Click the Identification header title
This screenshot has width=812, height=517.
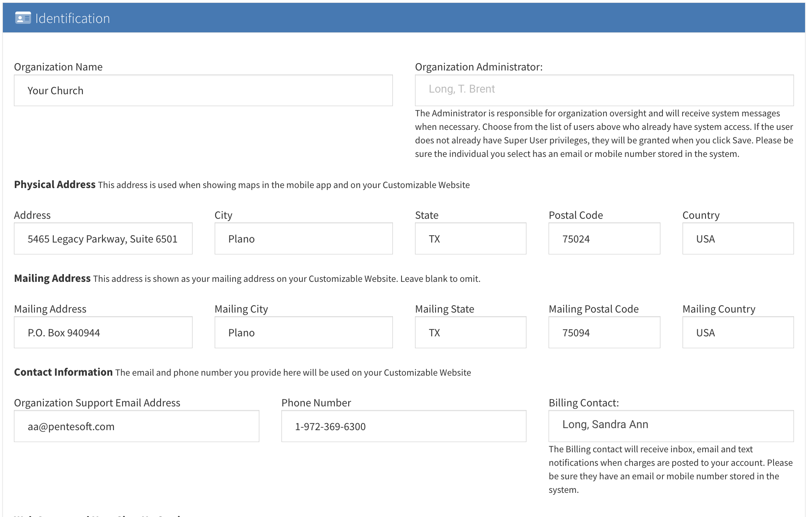pos(73,18)
